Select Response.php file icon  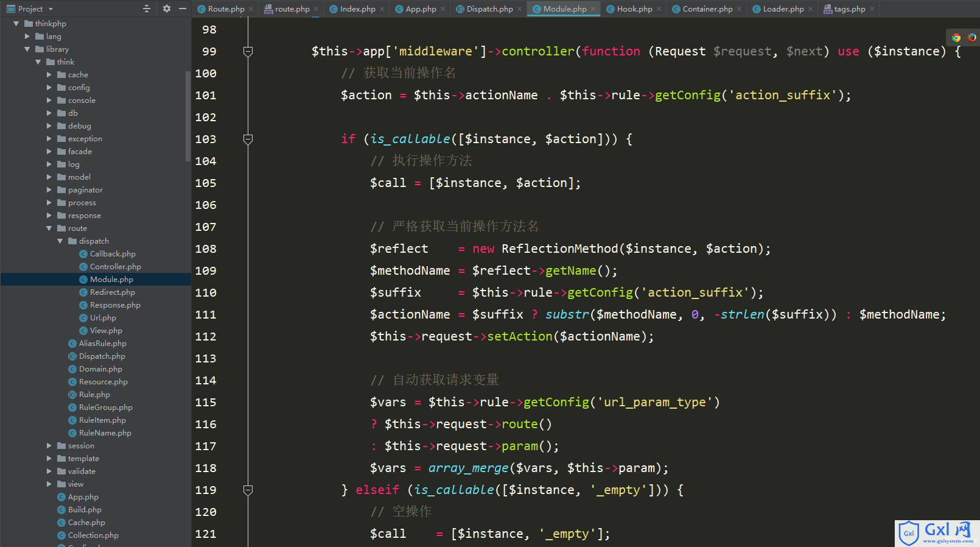[x=83, y=305]
